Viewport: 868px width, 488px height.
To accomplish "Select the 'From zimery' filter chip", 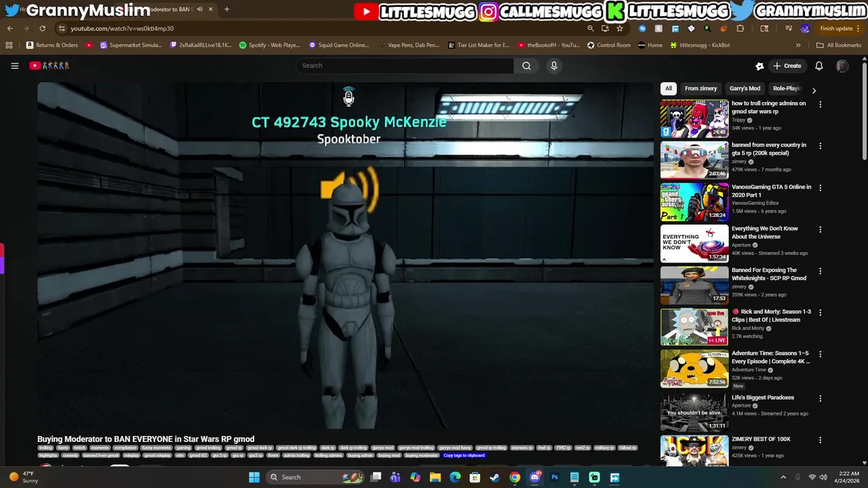I will point(701,88).
